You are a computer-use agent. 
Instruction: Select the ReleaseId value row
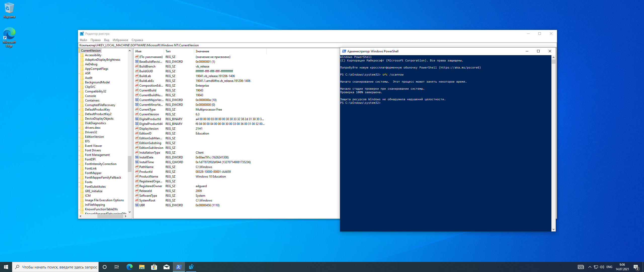pyautogui.click(x=200, y=191)
